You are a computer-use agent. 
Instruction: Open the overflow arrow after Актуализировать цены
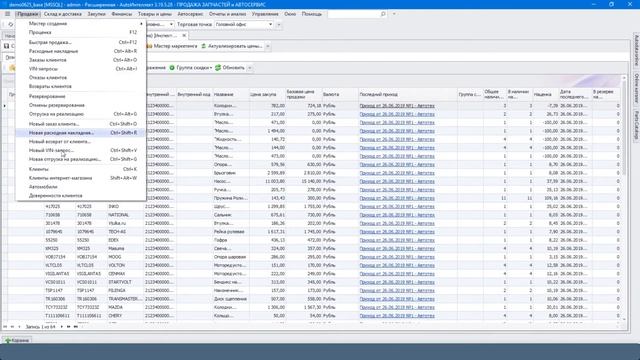(268, 46)
